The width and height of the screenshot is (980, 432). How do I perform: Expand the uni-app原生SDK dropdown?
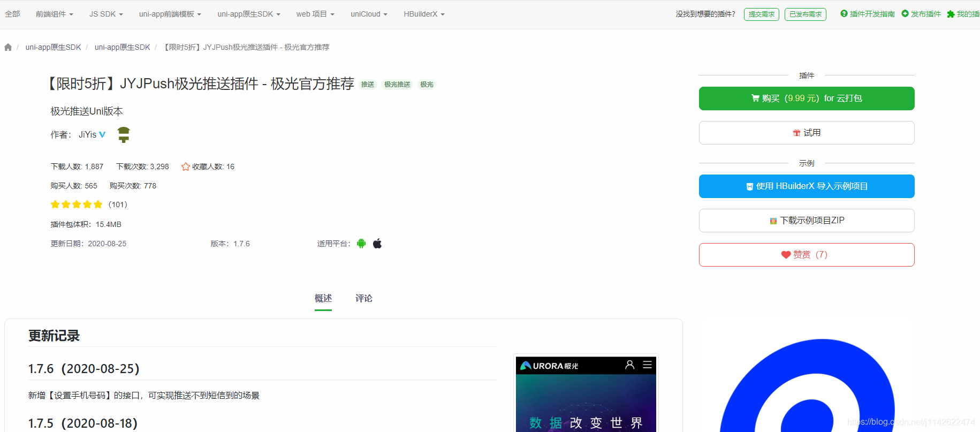tap(249, 14)
